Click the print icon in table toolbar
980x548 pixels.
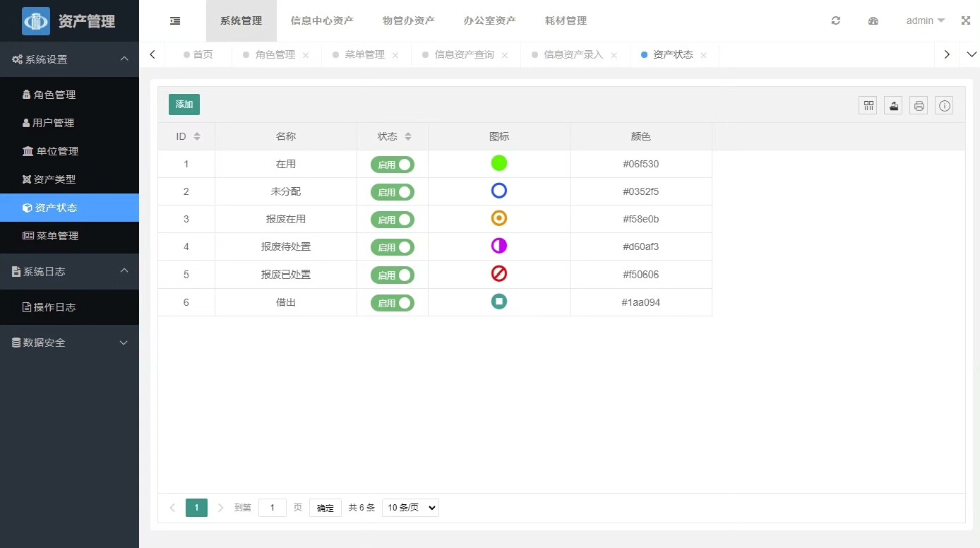point(919,106)
